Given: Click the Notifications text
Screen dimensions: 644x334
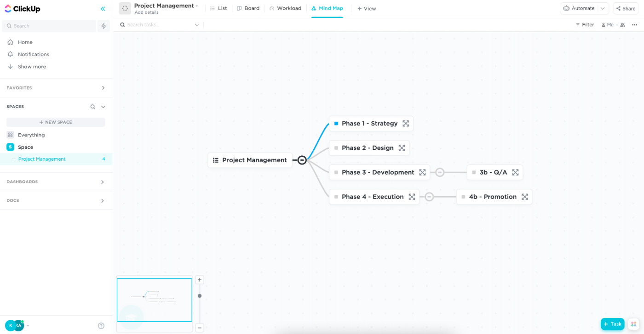Looking at the screenshot, I should tap(34, 54).
